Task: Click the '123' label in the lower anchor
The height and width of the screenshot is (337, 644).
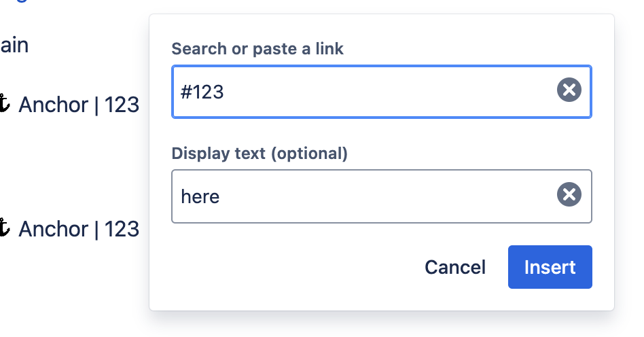Action: pyautogui.click(x=122, y=229)
